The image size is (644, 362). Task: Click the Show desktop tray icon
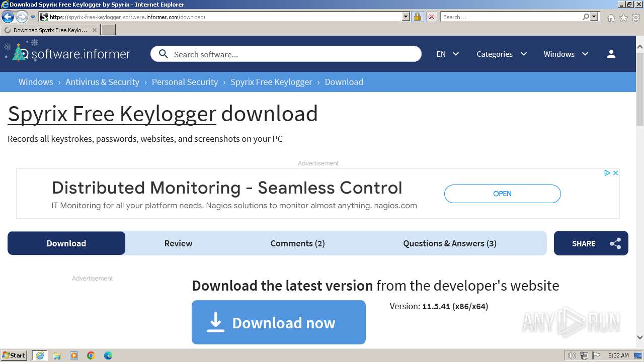point(638,355)
